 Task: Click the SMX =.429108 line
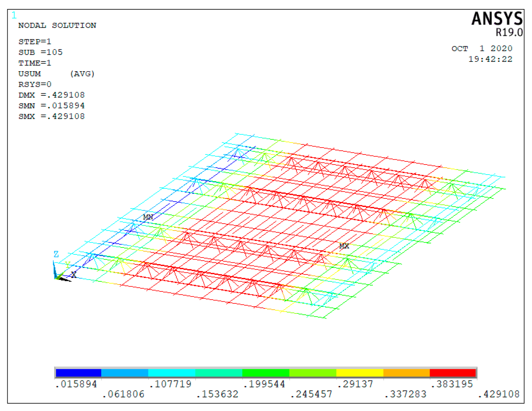point(52,116)
